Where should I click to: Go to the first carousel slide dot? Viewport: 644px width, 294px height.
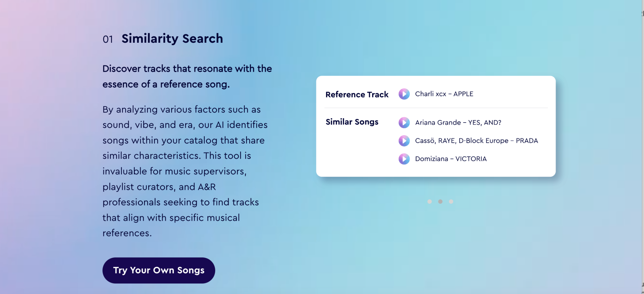(429, 202)
